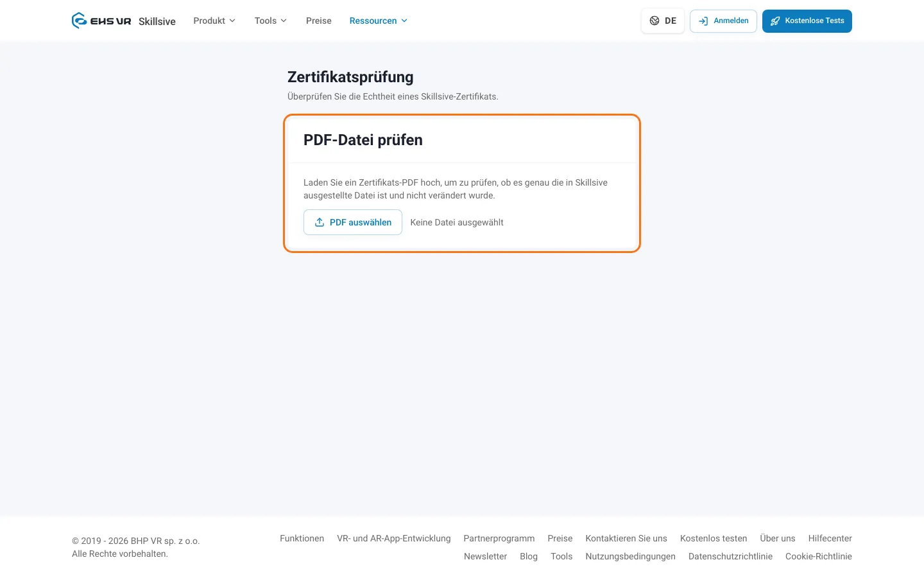Open VR- und AR-App-Entwicklung footer link
The image size is (924, 578).
(394, 538)
